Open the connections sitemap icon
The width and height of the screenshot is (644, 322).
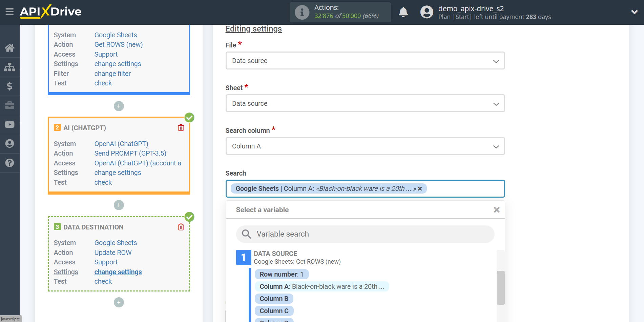pyautogui.click(x=9, y=67)
